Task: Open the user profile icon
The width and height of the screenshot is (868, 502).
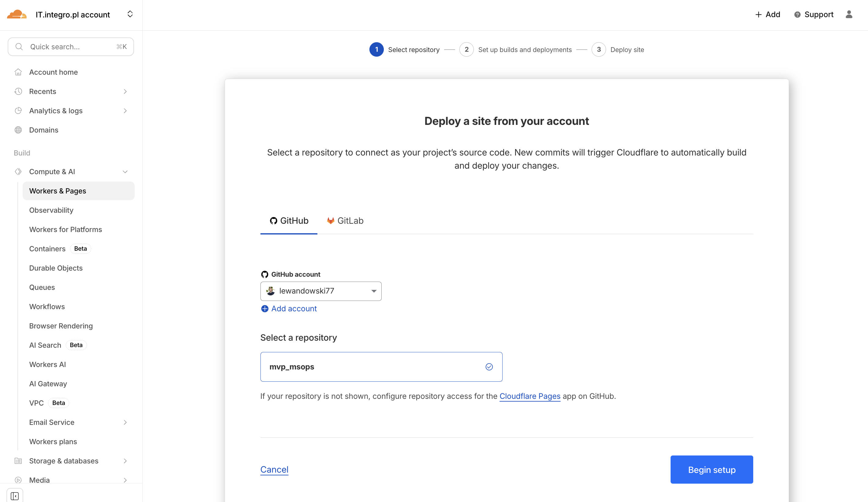Action: click(849, 14)
